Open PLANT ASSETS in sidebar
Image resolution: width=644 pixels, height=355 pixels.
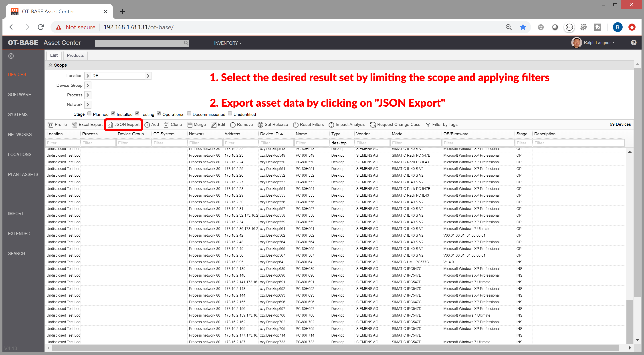coord(23,175)
